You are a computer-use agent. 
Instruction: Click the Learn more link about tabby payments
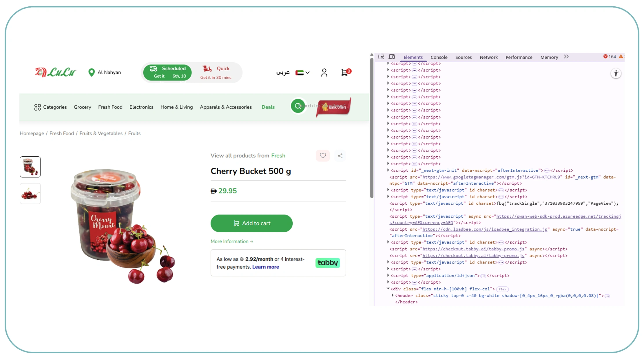(x=265, y=267)
